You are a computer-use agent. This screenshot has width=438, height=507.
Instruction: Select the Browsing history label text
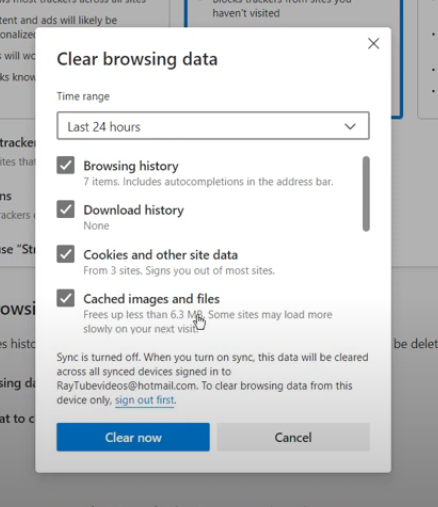tap(131, 166)
